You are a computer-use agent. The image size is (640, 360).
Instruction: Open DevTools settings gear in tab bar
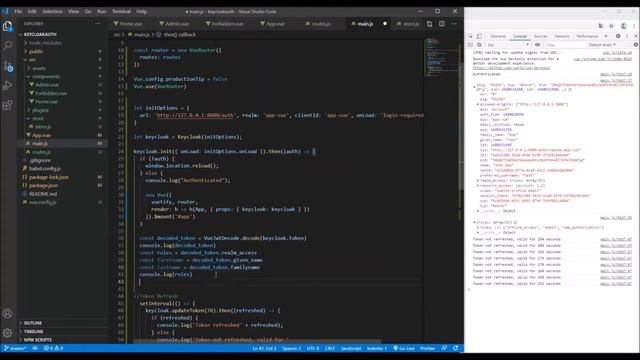(618, 36)
